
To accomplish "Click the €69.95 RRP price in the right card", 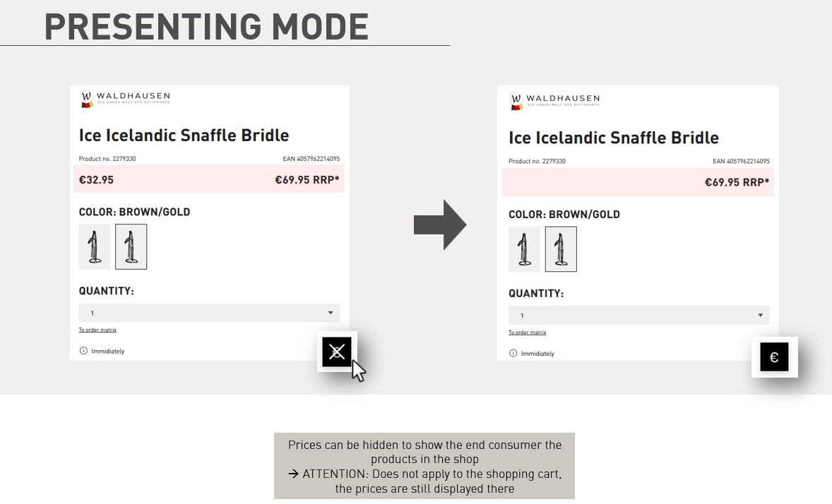I will (x=737, y=182).
